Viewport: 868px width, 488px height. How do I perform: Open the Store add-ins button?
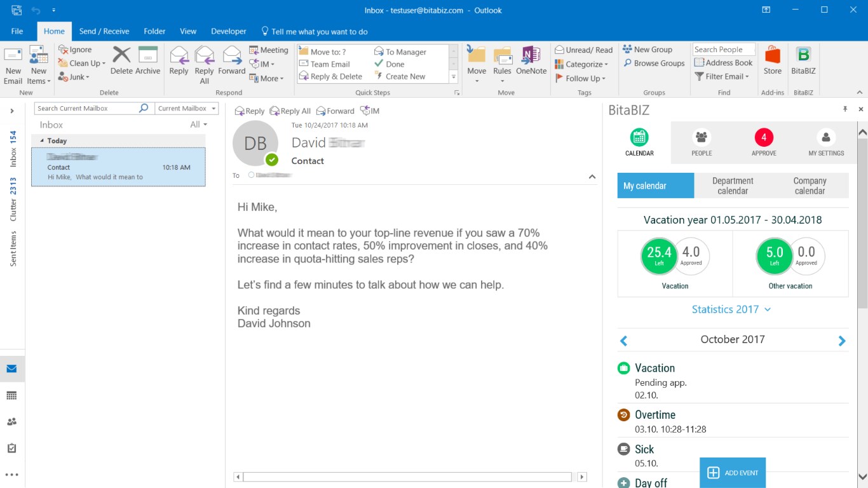pyautogui.click(x=773, y=62)
